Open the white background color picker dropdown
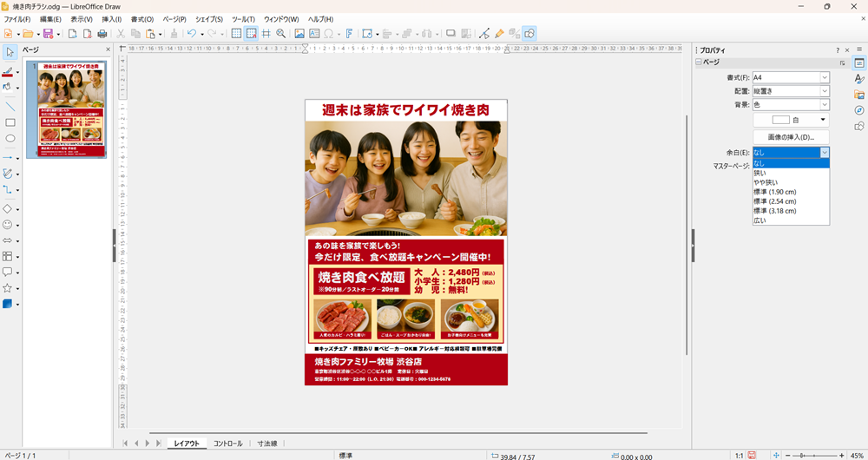Viewport: 868px width, 460px height. tap(791, 120)
